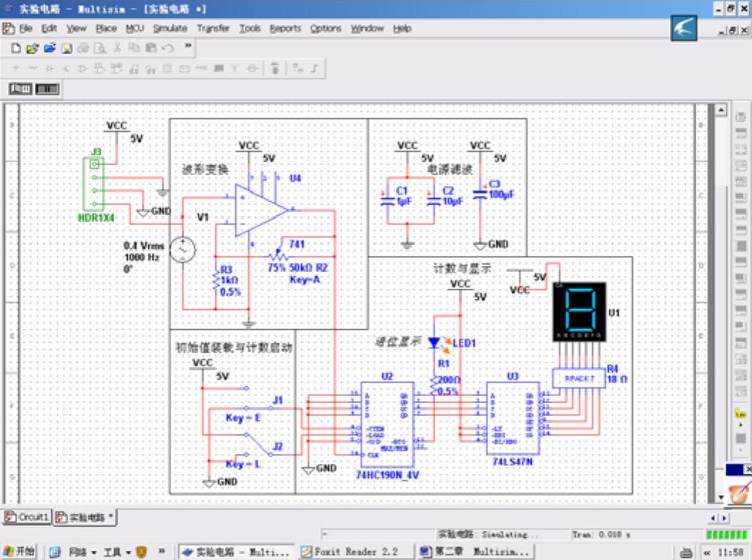752x560 pixels.
Task: Open the MCU menu
Action: [135, 28]
